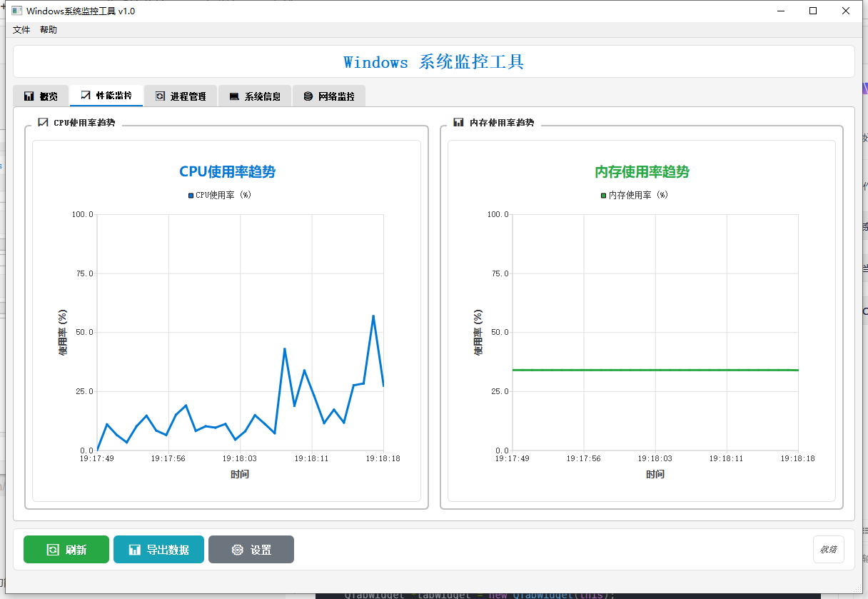Open 设置 button
868x599 pixels.
coord(251,550)
